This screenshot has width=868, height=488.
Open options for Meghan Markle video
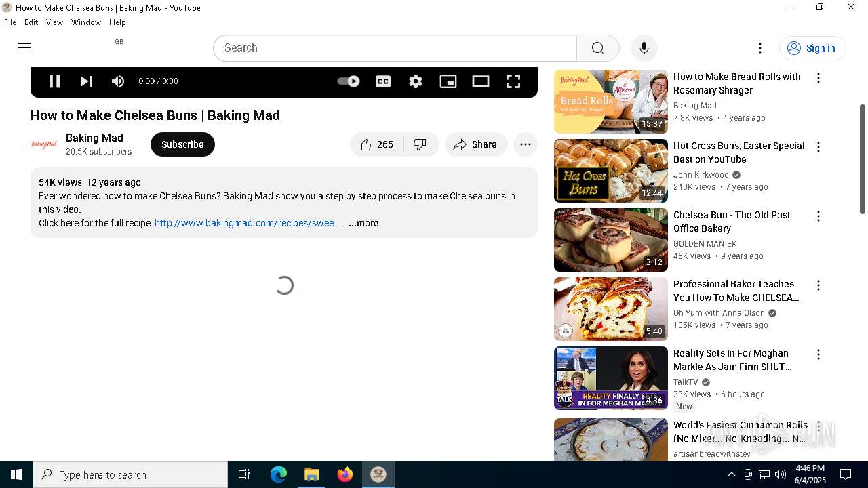[x=818, y=354]
